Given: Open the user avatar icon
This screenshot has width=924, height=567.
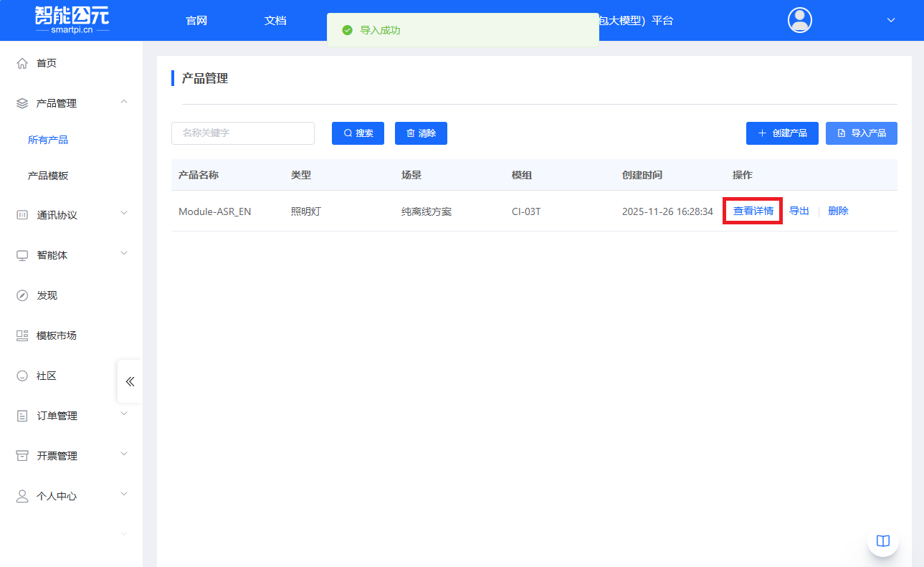Looking at the screenshot, I should [x=799, y=20].
